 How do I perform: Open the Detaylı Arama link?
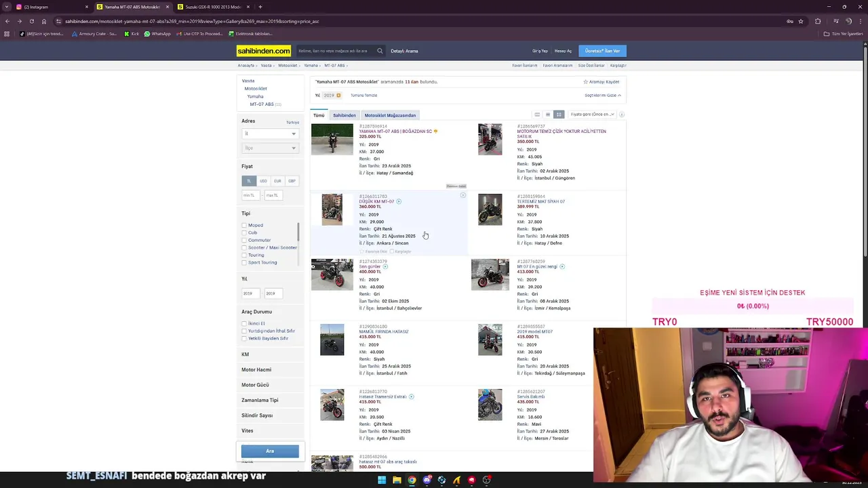coord(404,51)
